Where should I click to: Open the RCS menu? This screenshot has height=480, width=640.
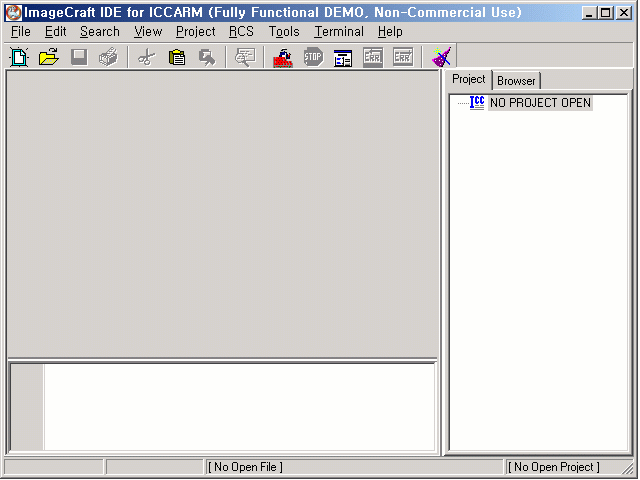click(x=241, y=31)
